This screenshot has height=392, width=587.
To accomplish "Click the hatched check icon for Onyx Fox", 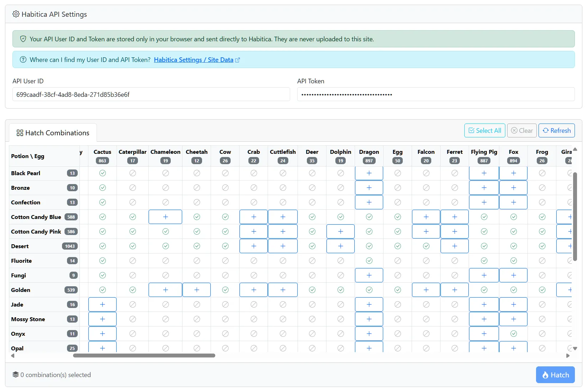I will (x=514, y=334).
